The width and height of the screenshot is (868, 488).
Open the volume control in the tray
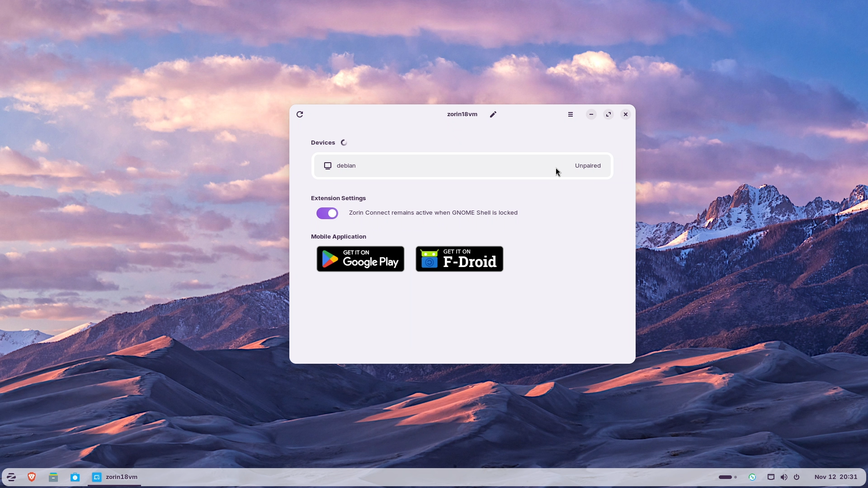point(783,477)
